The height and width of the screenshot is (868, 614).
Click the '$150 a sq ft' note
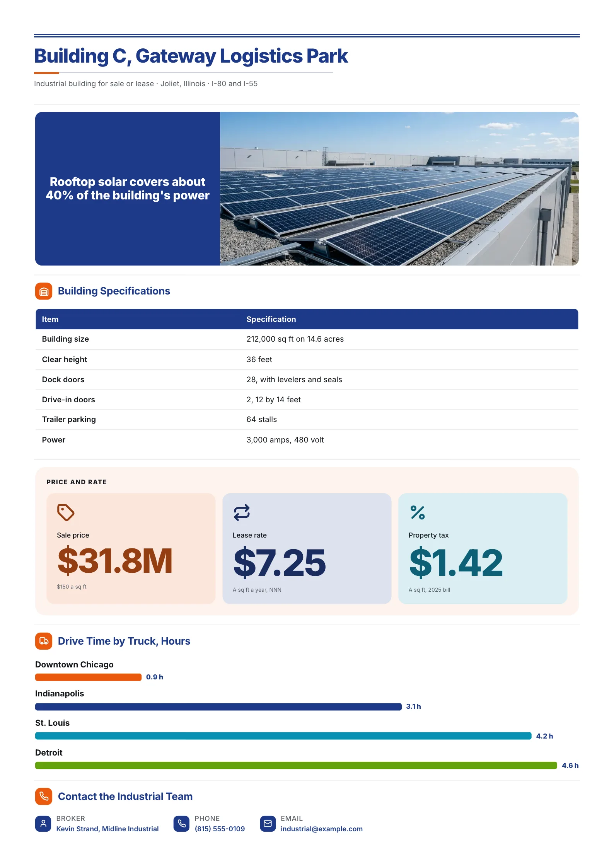click(72, 587)
